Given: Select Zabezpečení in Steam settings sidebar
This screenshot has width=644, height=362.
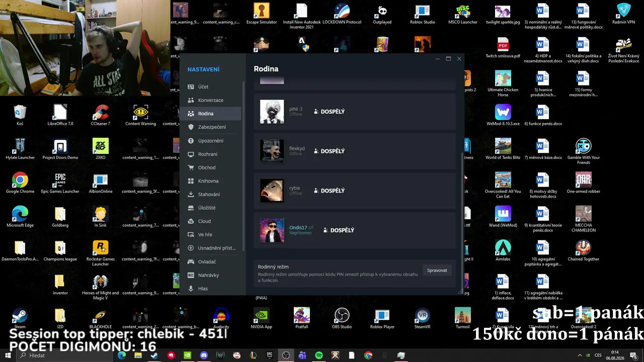Looking at the screenshot, I should tap(213, 127).
